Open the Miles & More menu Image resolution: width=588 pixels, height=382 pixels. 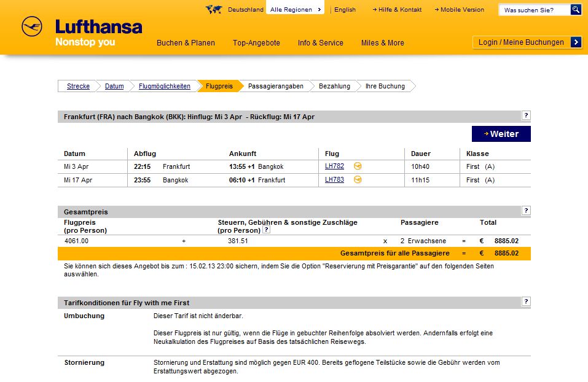[383, 43]
